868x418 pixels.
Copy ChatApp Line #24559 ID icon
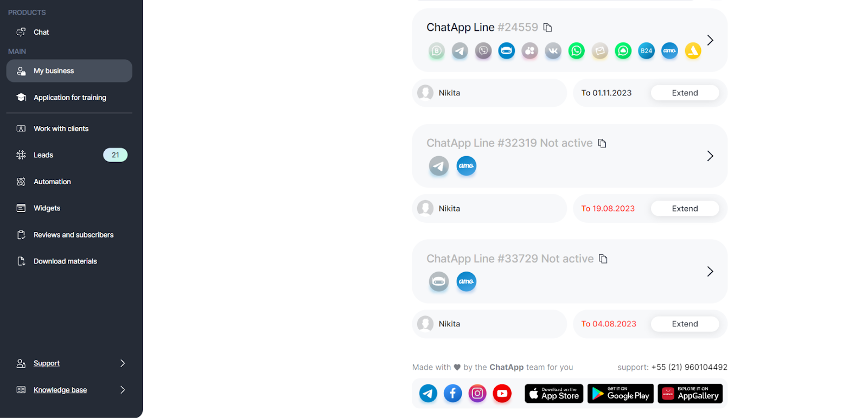(x=547, y=27)
